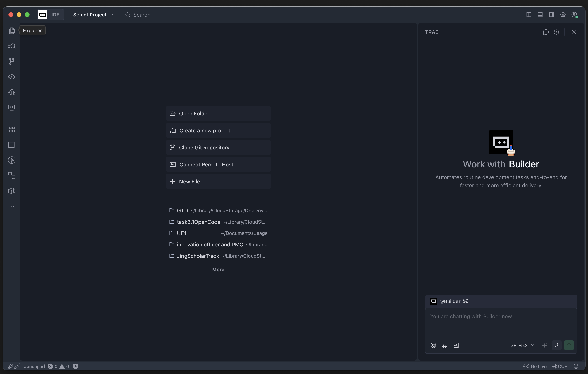Expand the Select Project dropdown
Image resolution: width=588 pixels, height=374 pixels.
pyautogui.click(x=93, y=15)
